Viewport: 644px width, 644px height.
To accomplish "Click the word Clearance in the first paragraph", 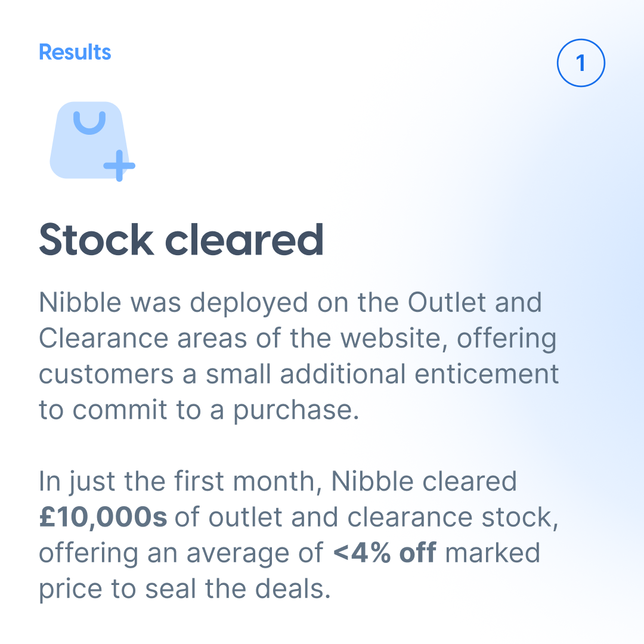I will pos(104,339).
